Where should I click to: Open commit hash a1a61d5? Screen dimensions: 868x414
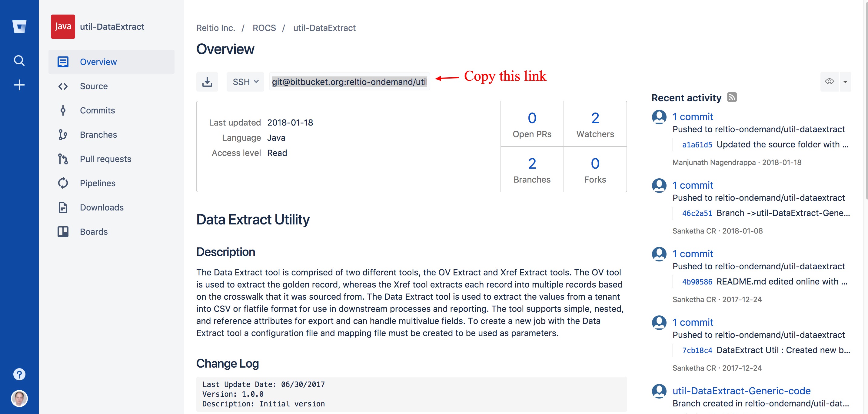click(697, 145)
